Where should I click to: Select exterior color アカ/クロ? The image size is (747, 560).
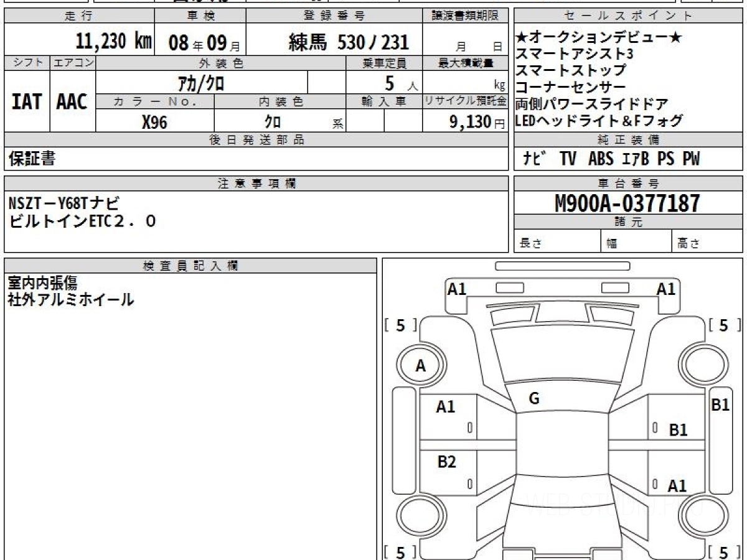(201, 82)
